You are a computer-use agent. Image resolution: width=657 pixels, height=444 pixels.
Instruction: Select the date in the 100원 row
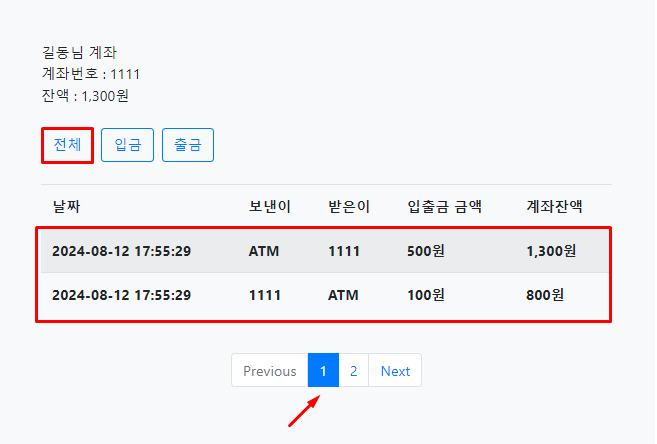coord(122,295)
